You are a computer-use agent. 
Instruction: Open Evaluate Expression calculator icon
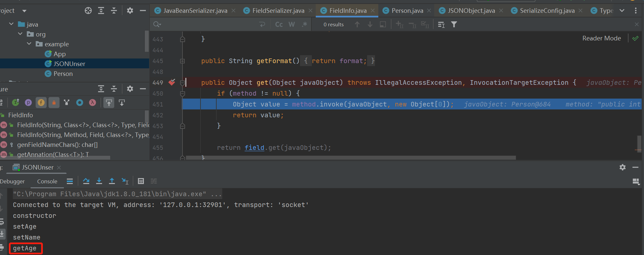pos(141,181)
